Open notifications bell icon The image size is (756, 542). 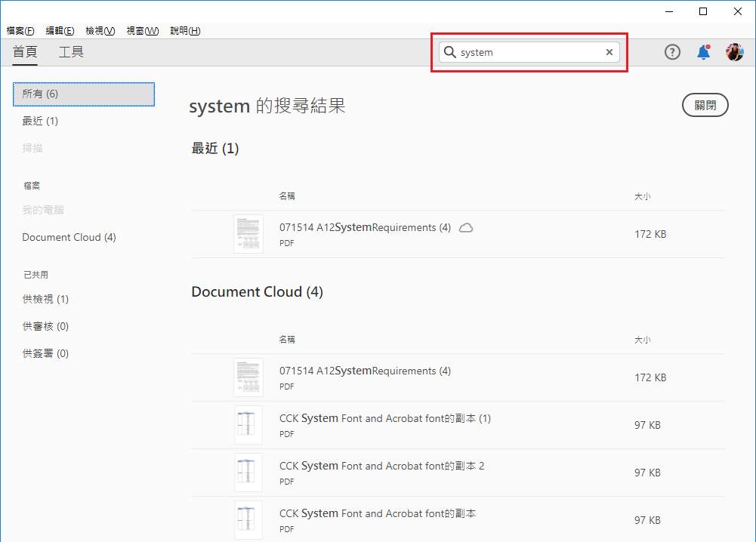coord(704,52)
